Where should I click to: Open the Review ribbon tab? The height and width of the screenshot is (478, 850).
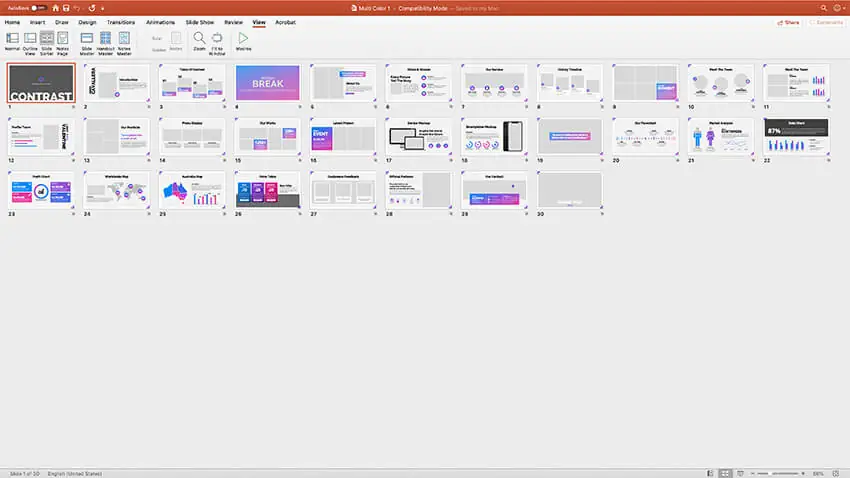click(x=233, y=22)
